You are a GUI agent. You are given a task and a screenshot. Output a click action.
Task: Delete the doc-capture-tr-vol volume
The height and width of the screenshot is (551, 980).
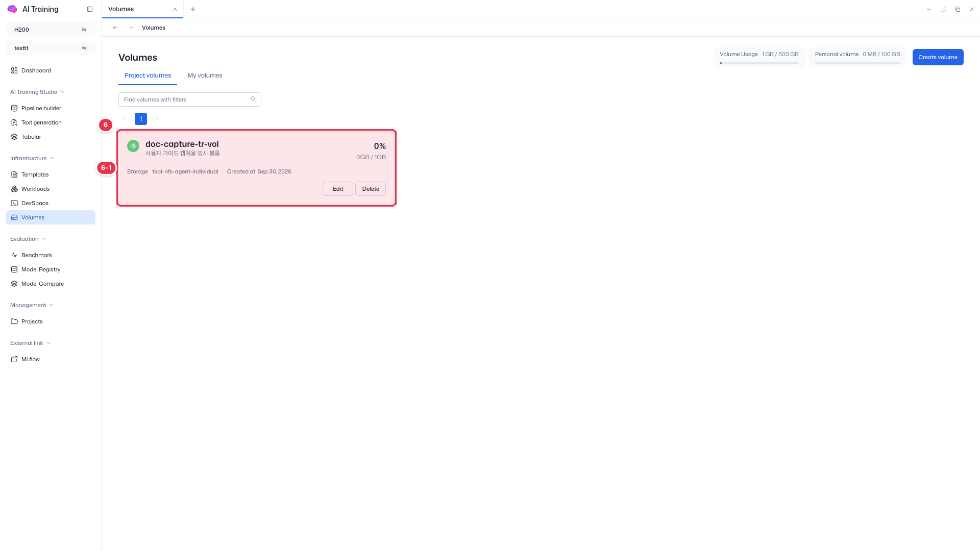point(371,189)
